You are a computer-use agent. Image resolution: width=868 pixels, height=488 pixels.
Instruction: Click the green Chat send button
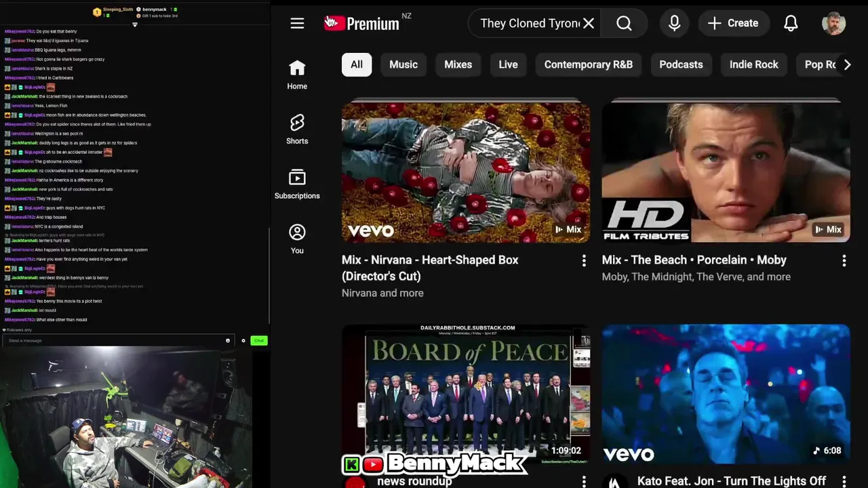point(259,340)
